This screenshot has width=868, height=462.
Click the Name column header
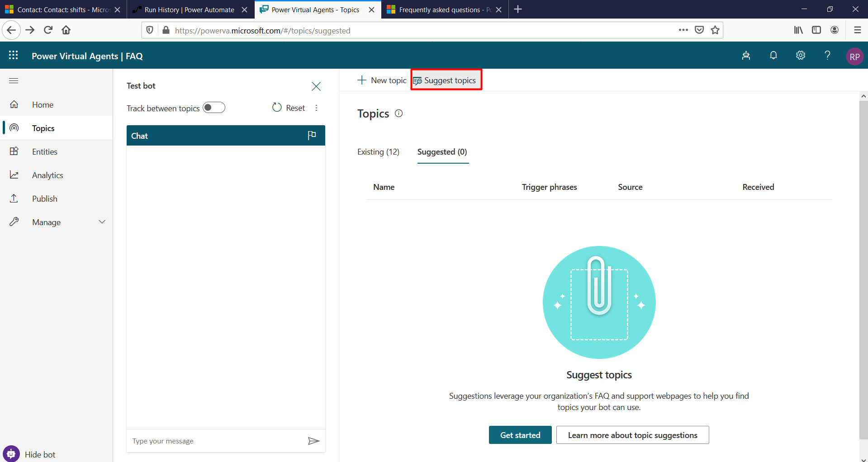pos(384,187)
